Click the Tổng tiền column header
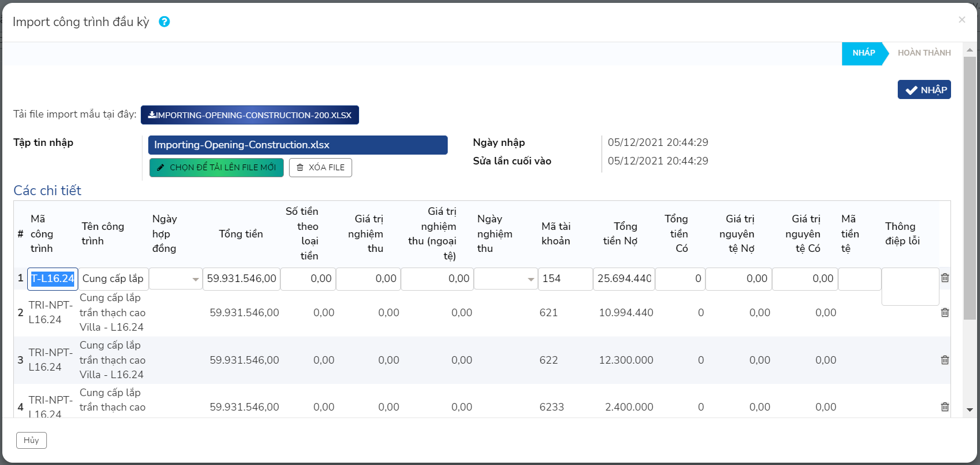The height and width of the screenshot is (465, 980). 241,234
